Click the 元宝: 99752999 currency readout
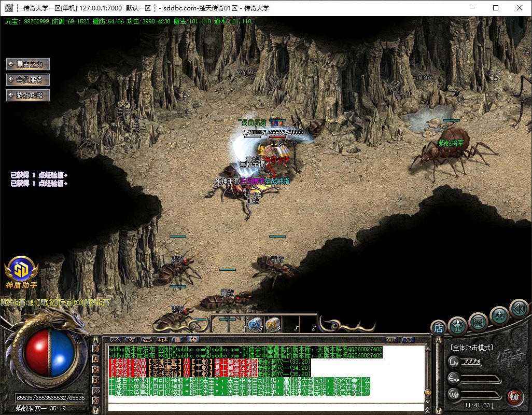 (27, 21)
